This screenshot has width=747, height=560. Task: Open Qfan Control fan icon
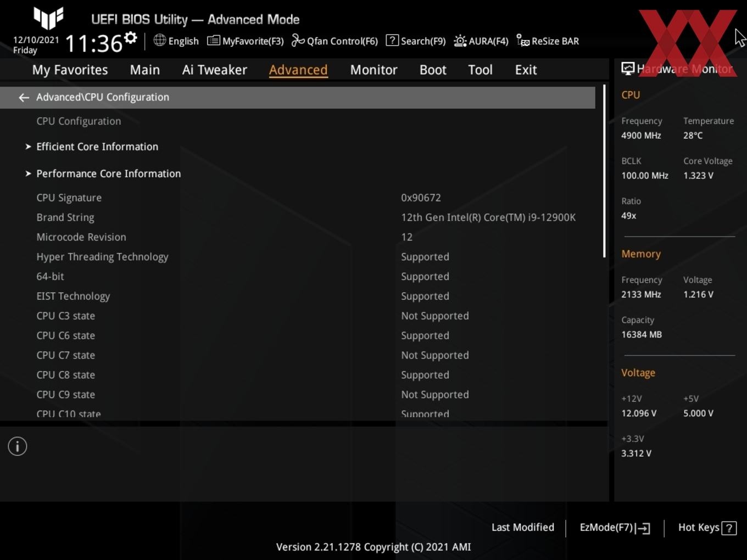point(298,41)
